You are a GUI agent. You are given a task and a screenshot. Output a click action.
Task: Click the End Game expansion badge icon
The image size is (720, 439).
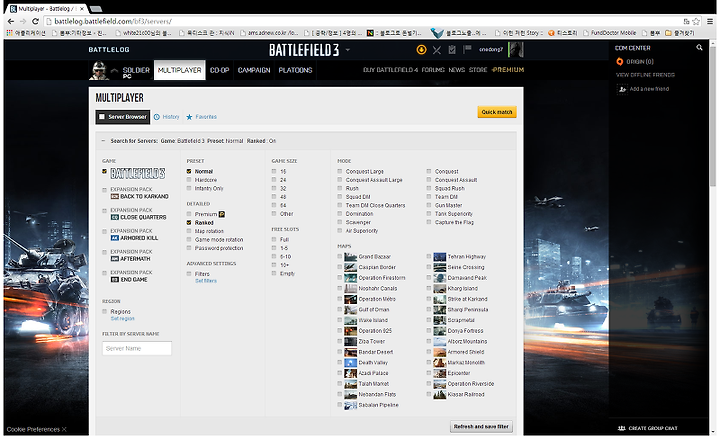click(x=115, y=280)
